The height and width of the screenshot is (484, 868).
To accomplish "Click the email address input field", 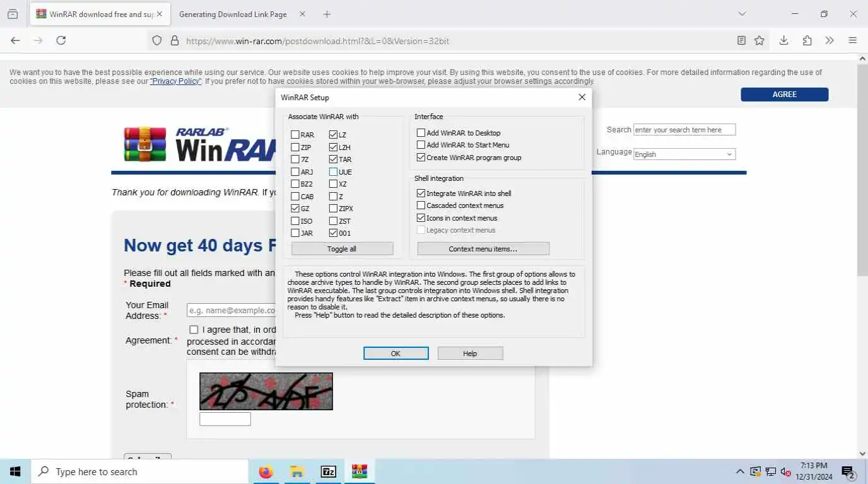I will click(232, 311).
